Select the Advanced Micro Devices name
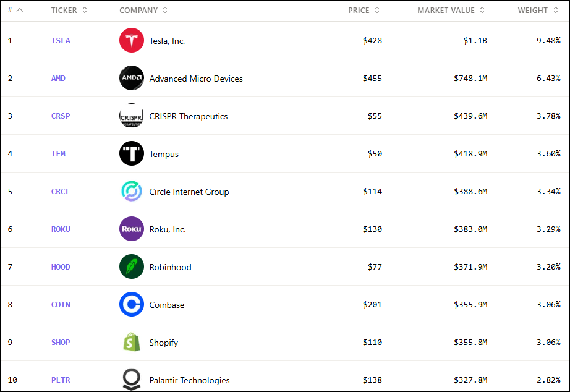The image size is (570, 392). pos(196,79)
